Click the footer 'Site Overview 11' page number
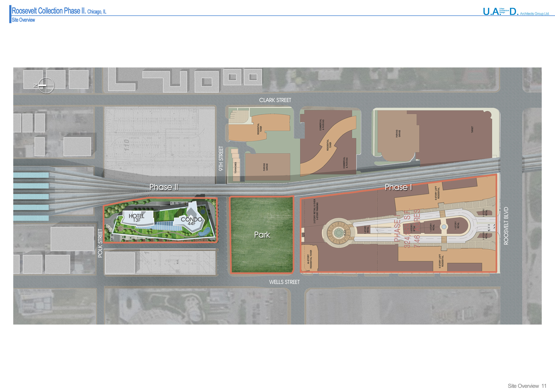This screenshot has height=392, width=555. [527, 386]
